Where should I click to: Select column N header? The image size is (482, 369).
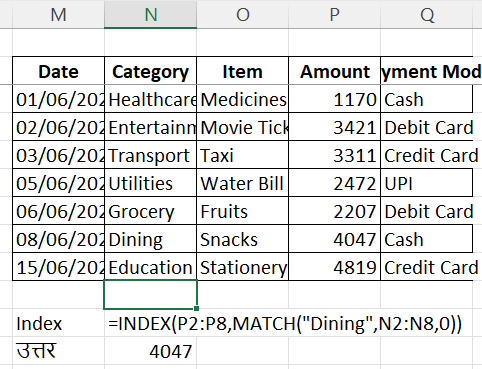151,14
